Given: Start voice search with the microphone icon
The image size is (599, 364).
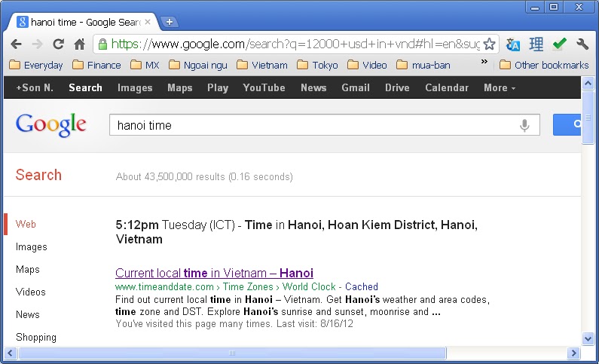Looking at the screenshot, I should click(x=524, y=125).
